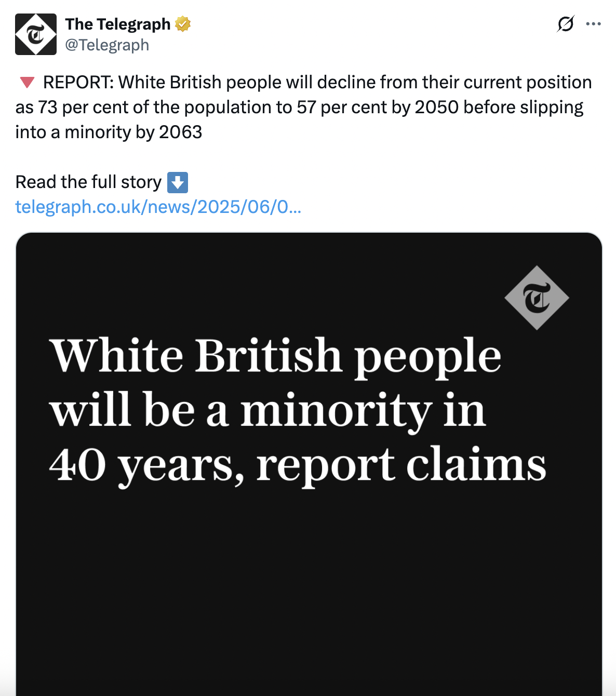Screen dimensions: 616x696
Task: Open the Grok explain-post icon
Action: pos(566,24)
